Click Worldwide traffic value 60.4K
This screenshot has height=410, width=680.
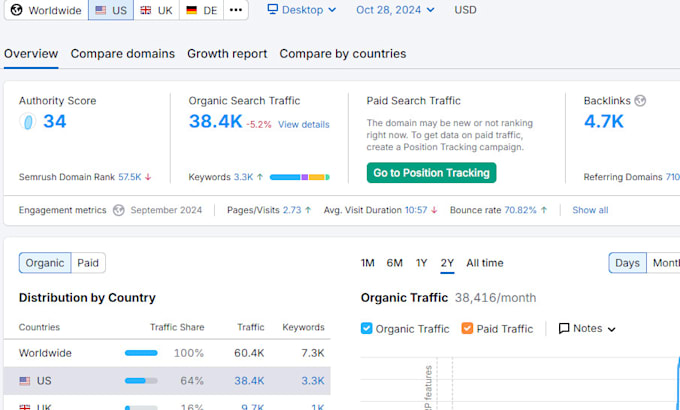[x=249, y=353]
